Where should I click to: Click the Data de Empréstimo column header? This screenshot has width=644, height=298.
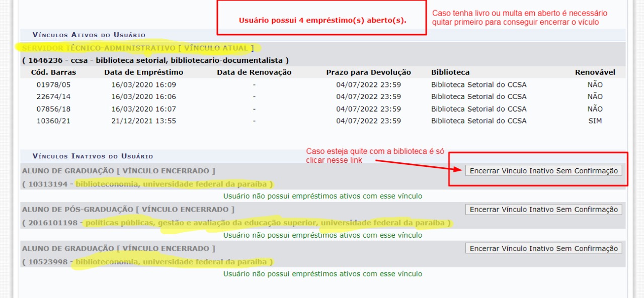[x=143, y=72]
